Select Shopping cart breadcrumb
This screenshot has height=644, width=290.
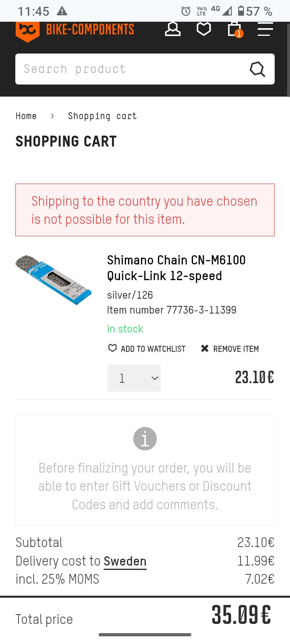(102, 116)
